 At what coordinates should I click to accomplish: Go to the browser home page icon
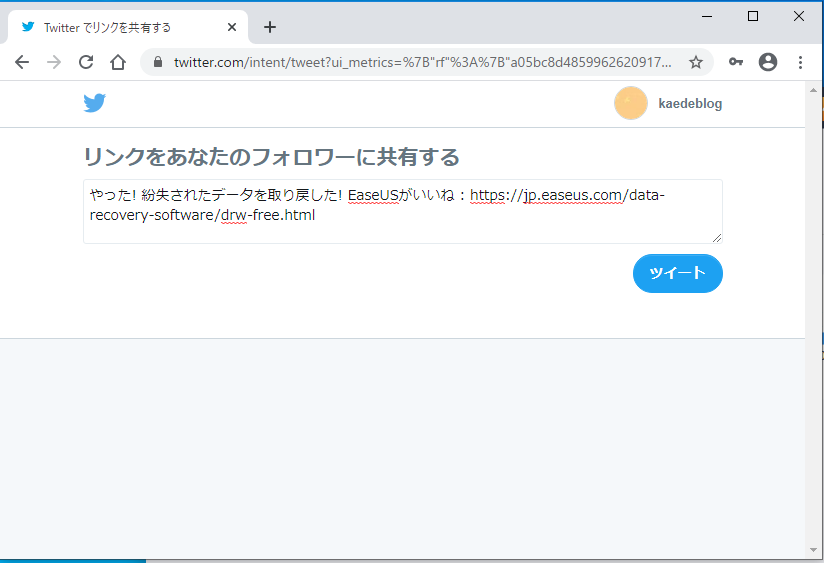tap(118, 62)
